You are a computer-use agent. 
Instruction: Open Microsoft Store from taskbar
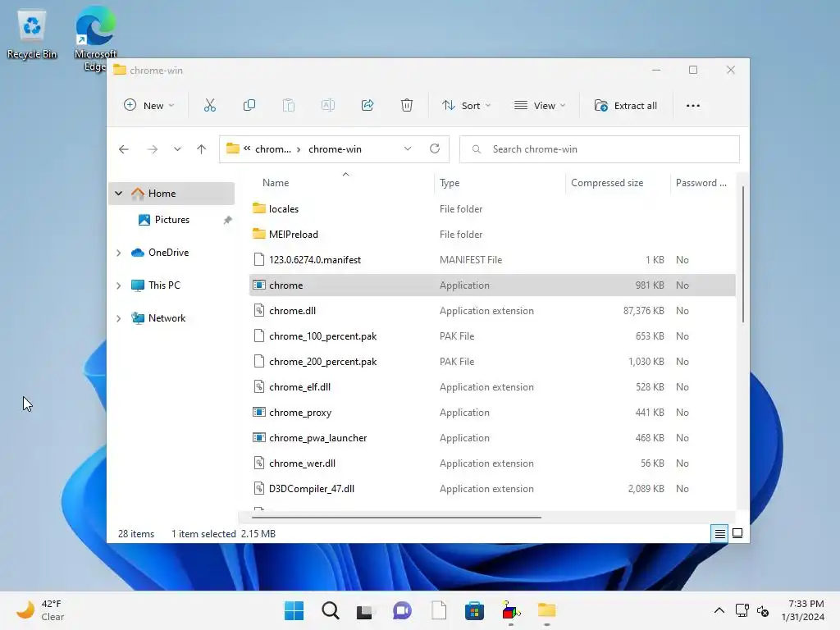(474, 610)
